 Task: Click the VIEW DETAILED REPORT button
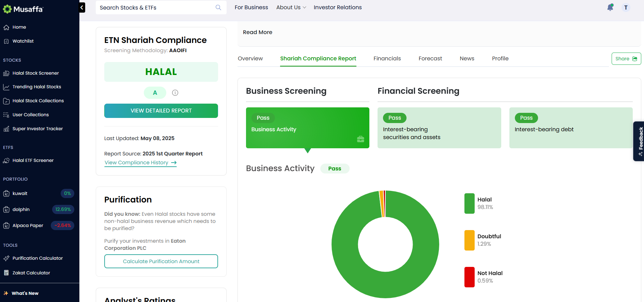click(x=161, y=111)
